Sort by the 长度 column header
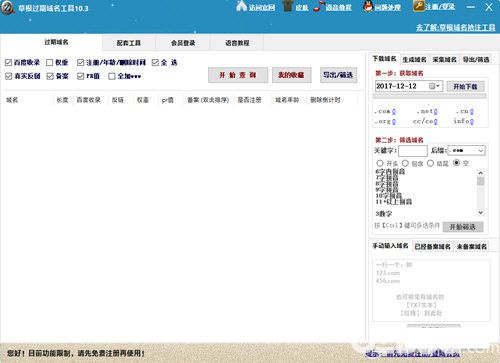This screenshot has width=500, height=363. coord(62,100)
